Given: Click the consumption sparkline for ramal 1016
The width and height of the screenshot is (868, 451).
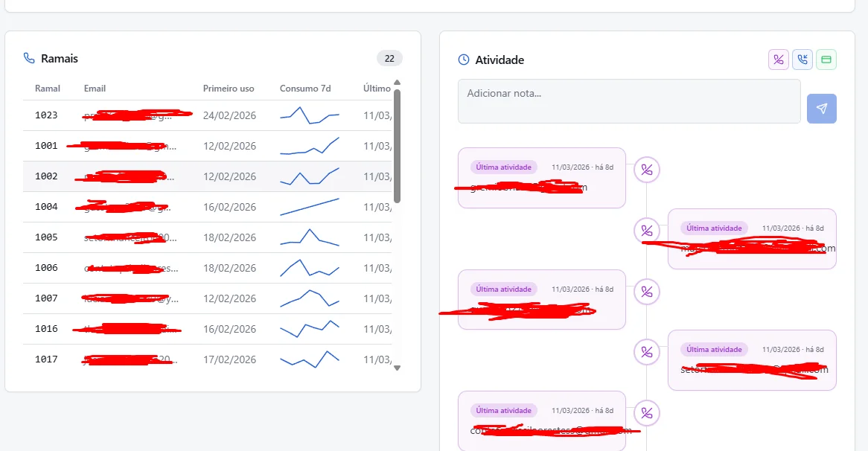Looking at the screenshot, I should coord(310,329).
